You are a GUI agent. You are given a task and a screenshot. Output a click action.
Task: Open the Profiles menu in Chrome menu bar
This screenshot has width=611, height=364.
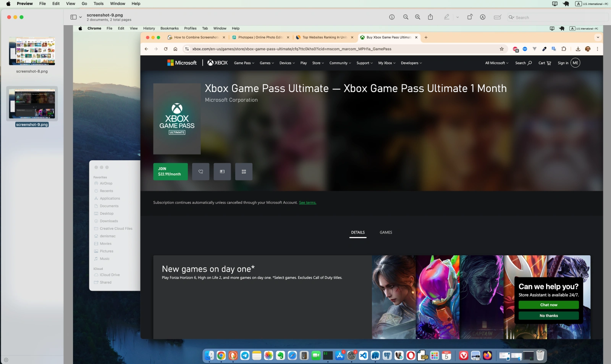190,28
